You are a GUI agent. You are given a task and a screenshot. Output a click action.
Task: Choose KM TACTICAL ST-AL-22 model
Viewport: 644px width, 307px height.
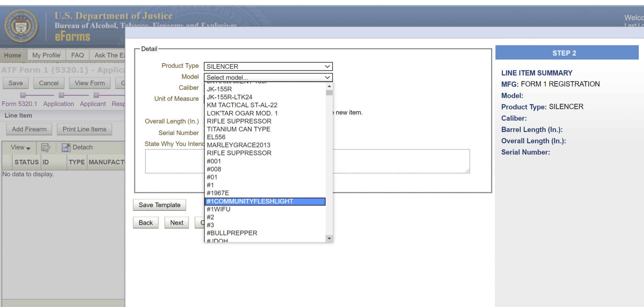[265, 105]
